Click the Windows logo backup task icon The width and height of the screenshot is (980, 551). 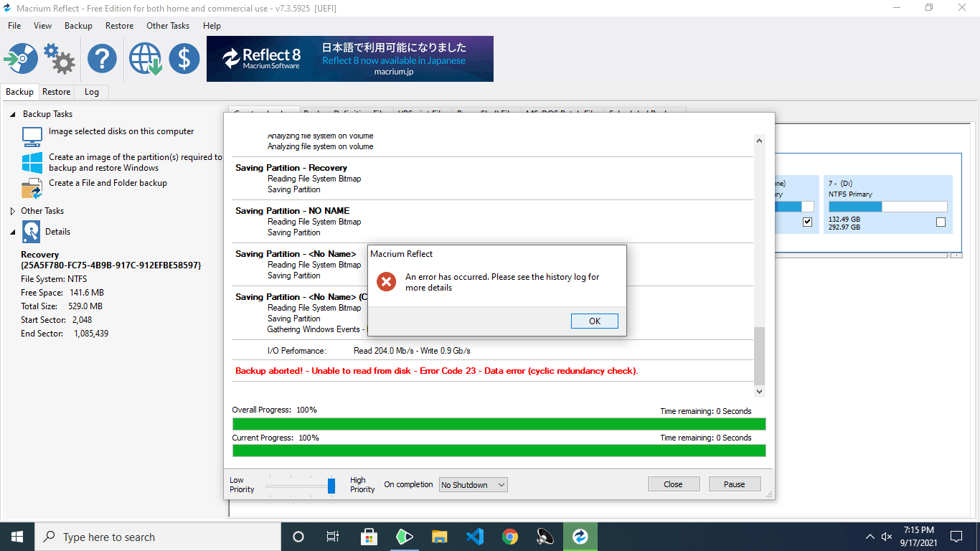[32, 162]
